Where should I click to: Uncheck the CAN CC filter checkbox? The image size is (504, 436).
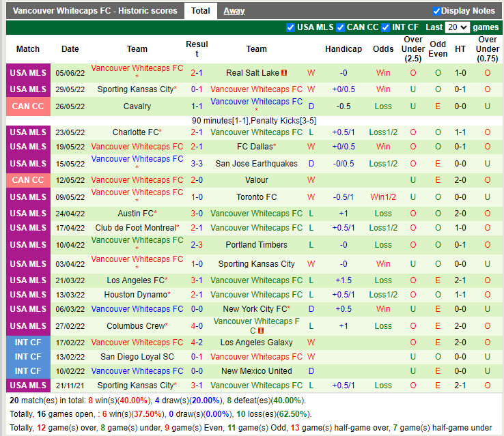340,27
